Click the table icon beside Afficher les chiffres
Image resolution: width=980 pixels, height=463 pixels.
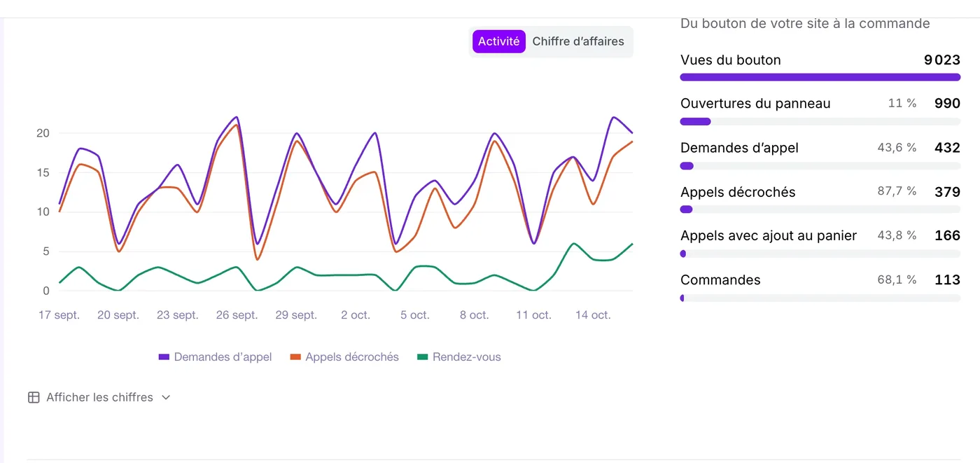point(34,397)
